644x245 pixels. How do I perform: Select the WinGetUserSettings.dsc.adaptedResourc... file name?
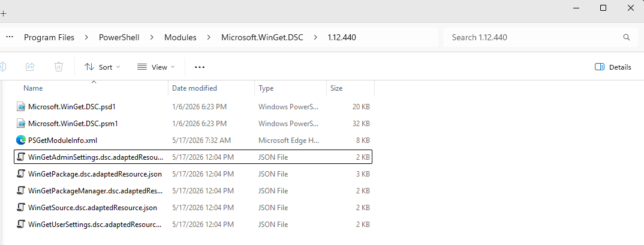coord(95,225)
